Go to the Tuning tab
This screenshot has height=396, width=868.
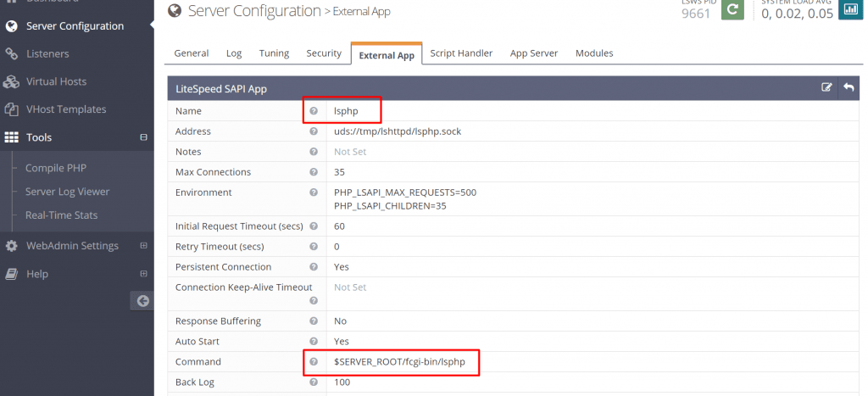coord(274,53)
